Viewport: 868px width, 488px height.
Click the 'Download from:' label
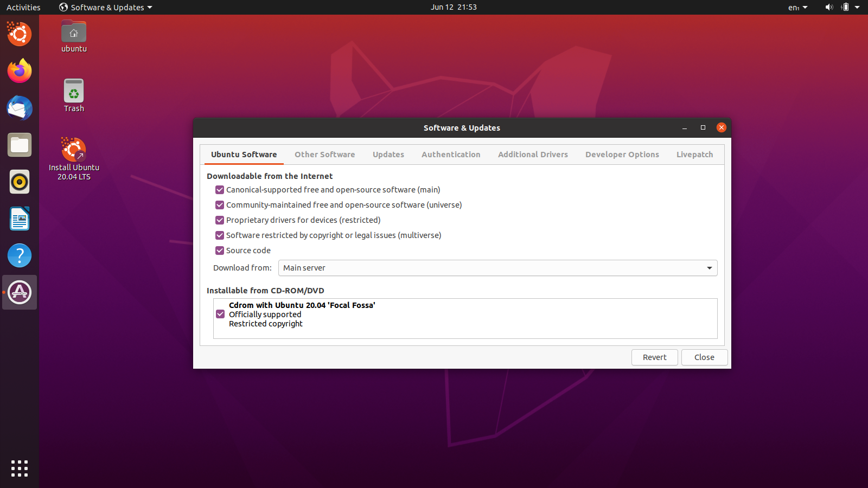click(x=242, y=268)
